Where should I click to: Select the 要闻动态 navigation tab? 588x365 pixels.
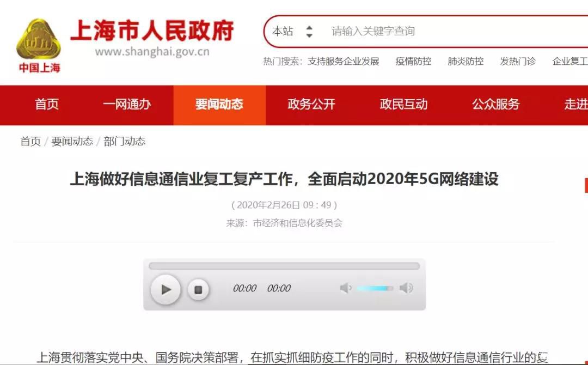click(219, 105)
